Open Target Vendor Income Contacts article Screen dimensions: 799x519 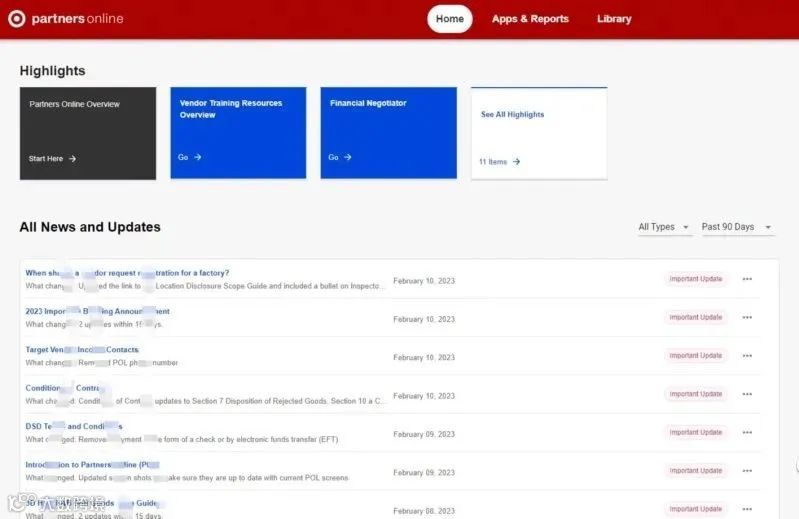point(82,350)
